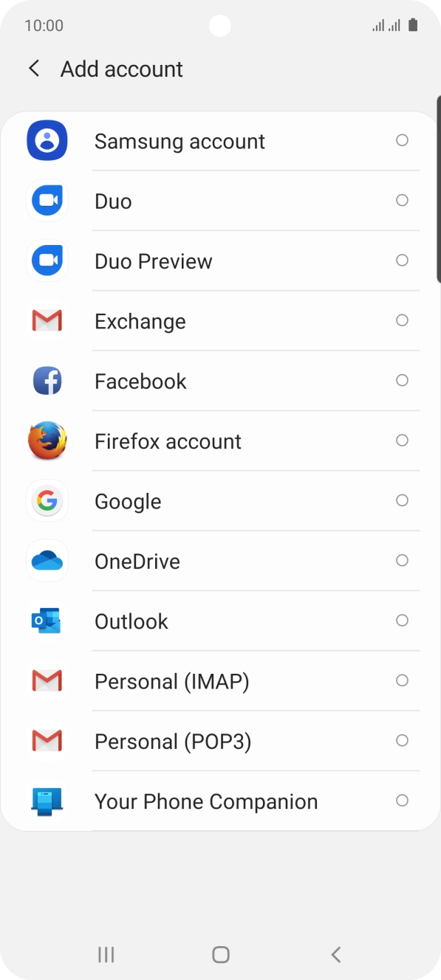
Task: Select the radio button for Samsung account
Action: [x=402, y=140]
